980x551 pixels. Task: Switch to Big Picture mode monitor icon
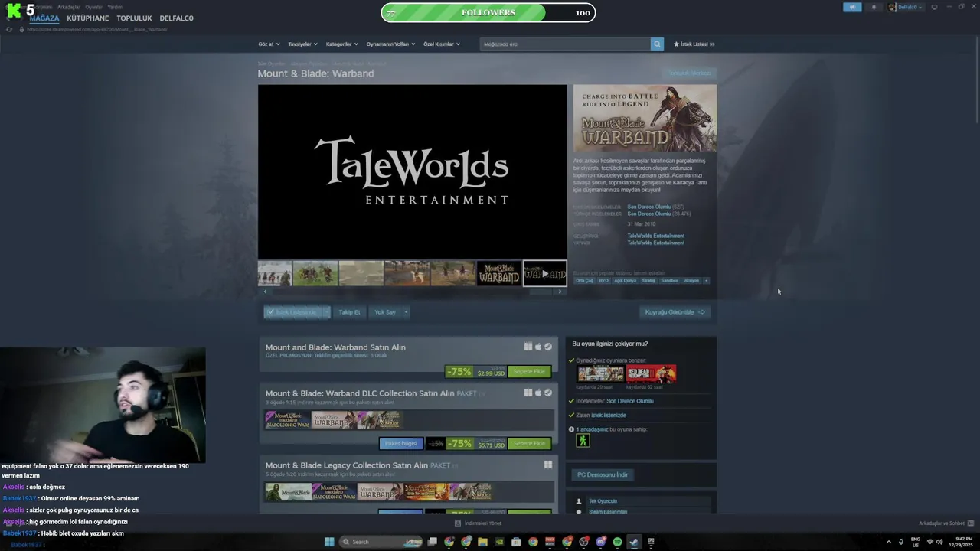pyautogui.click(x=934, y=7)
